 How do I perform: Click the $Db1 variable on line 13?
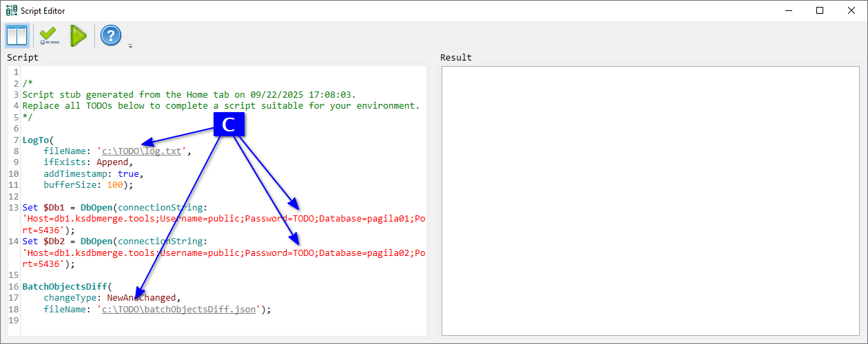(54, 207)
